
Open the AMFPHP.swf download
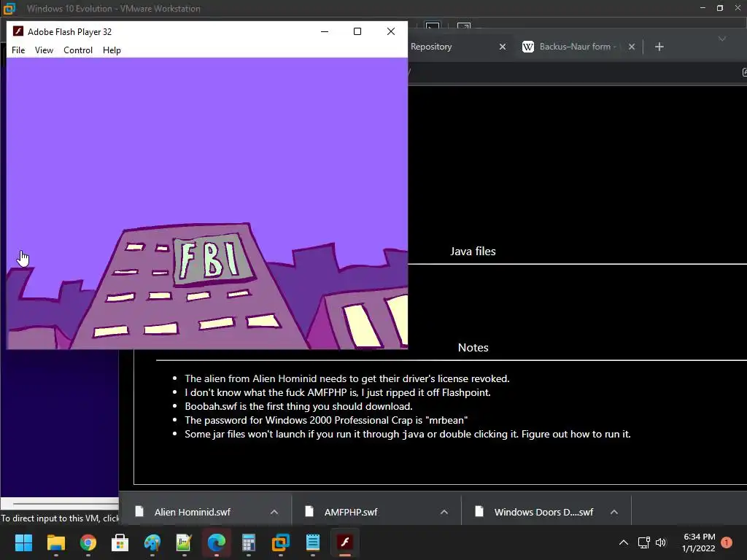pos(351,512)
